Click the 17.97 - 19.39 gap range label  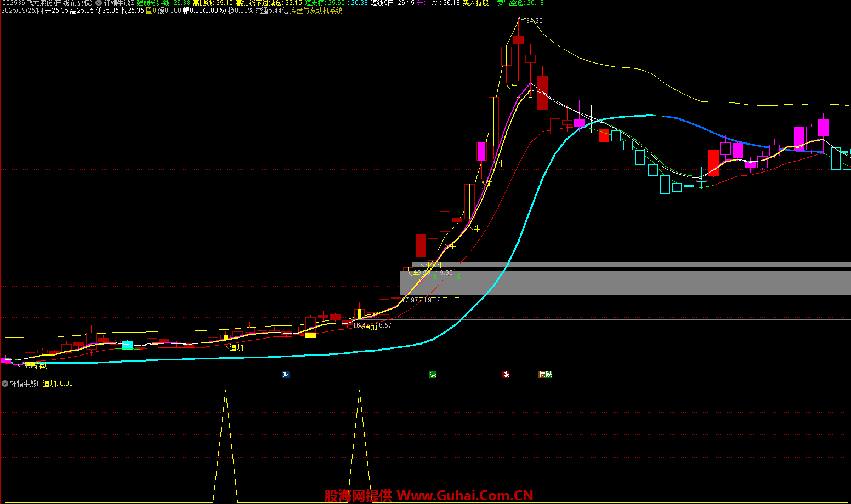click(x=421, y=300)
